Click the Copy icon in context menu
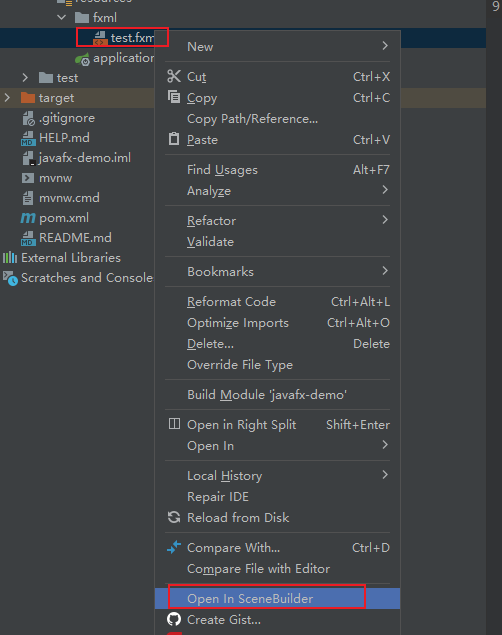The image size is (502, 635). (x=174, y=97)
